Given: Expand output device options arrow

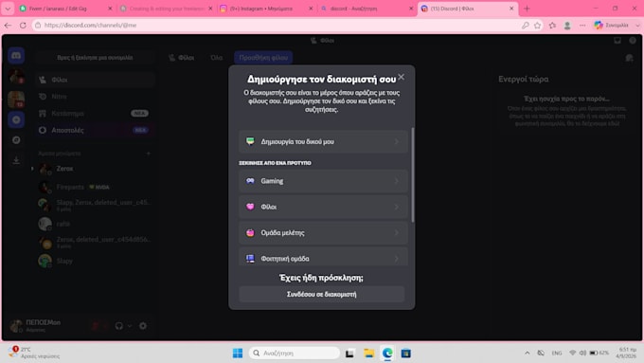Looking at the screenshot, I should pyautogui.click(x=130, y=326).
